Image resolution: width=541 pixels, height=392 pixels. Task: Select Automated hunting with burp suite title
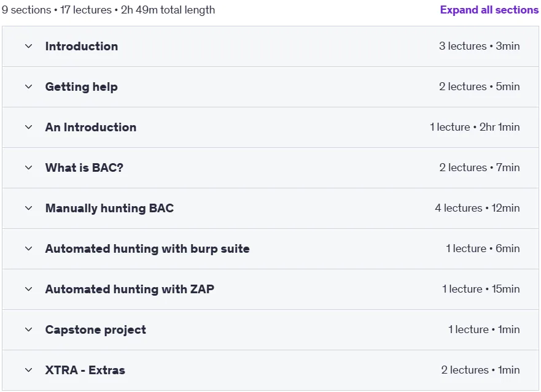point(147,248)
